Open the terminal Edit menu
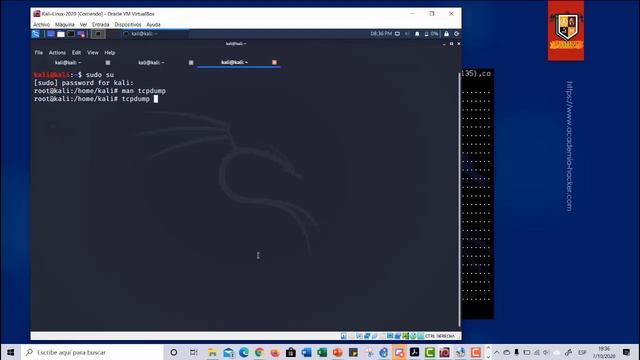This screenshot has height=360, width=640. coord(76,53)
